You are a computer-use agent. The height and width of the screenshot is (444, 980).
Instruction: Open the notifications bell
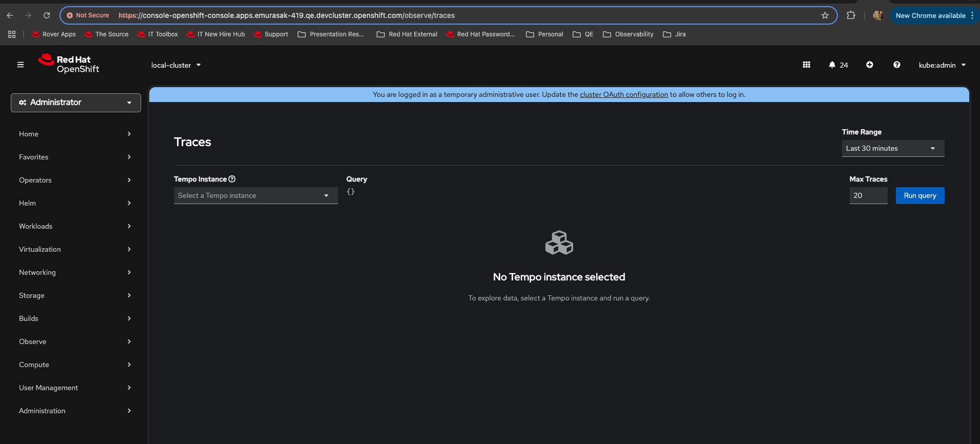pos(838,65)
